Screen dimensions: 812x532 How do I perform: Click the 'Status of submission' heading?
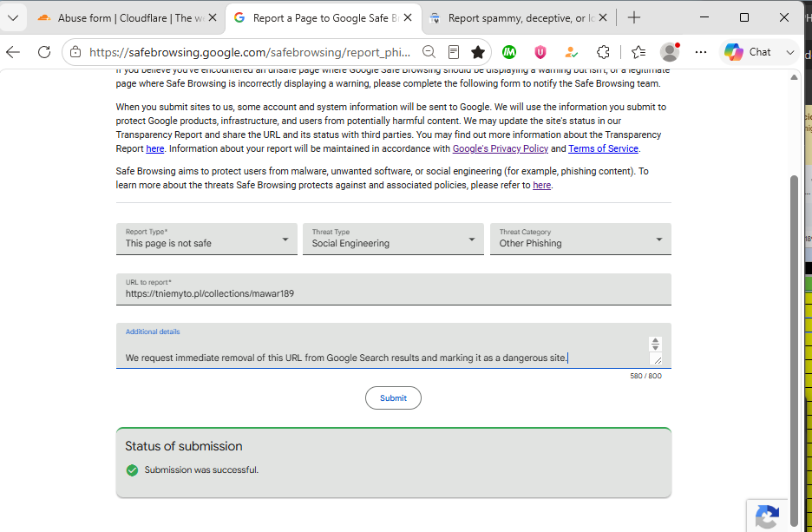click(183, 446)
